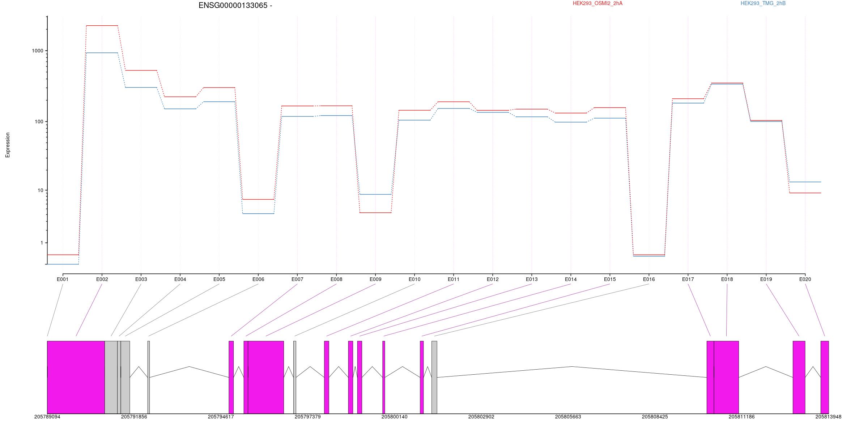Click exon label E005
The width and height of the screenshot is (868, 434).
219,279
